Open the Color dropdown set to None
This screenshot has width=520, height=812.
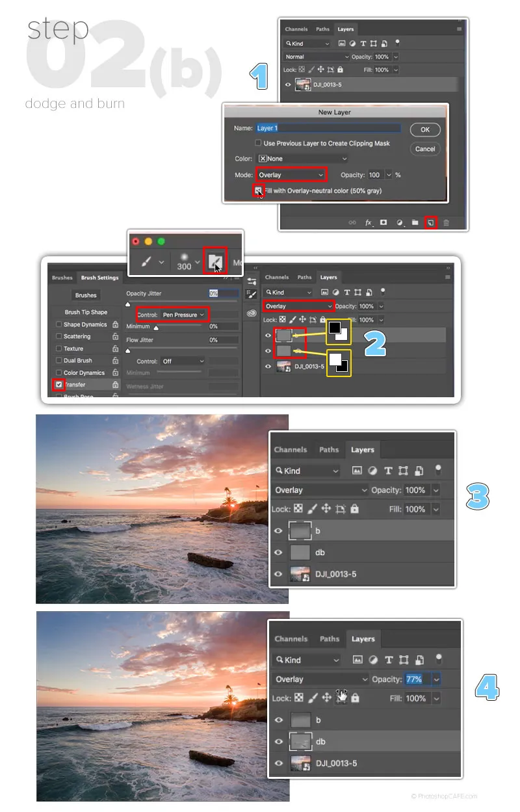pos(302,159)
